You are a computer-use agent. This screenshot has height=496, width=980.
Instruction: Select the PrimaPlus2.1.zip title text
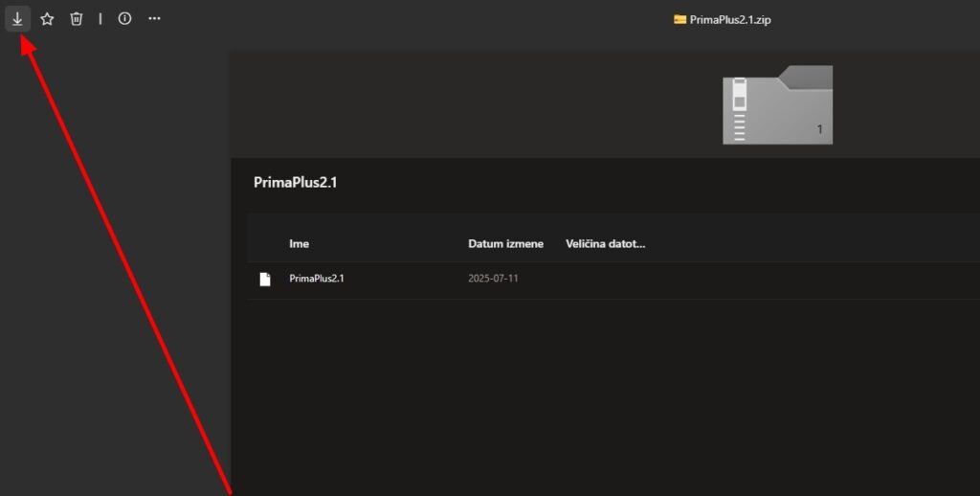tap(730, 19)
